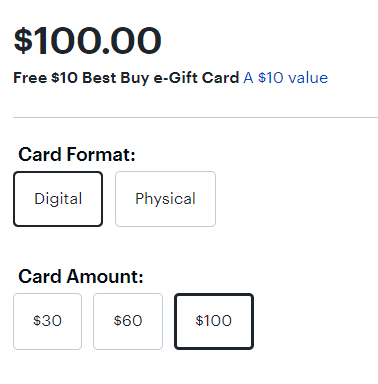This screenshot has width=378, height=384.
Task: Keep Digital selected as card format
Action: tap(58, 199)
